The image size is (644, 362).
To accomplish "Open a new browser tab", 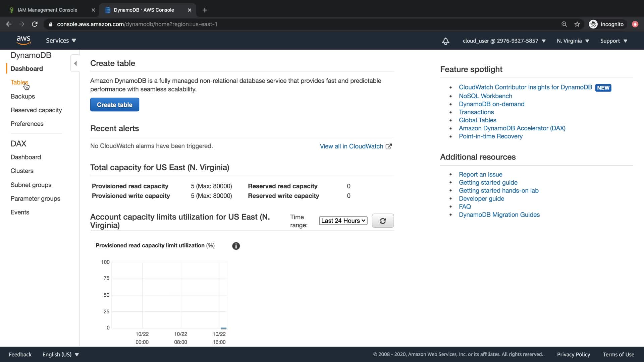I will coord(205,10).
